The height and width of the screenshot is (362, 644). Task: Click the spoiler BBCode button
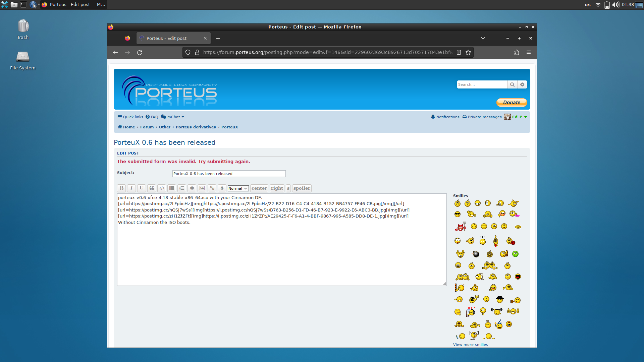(302, 188)
